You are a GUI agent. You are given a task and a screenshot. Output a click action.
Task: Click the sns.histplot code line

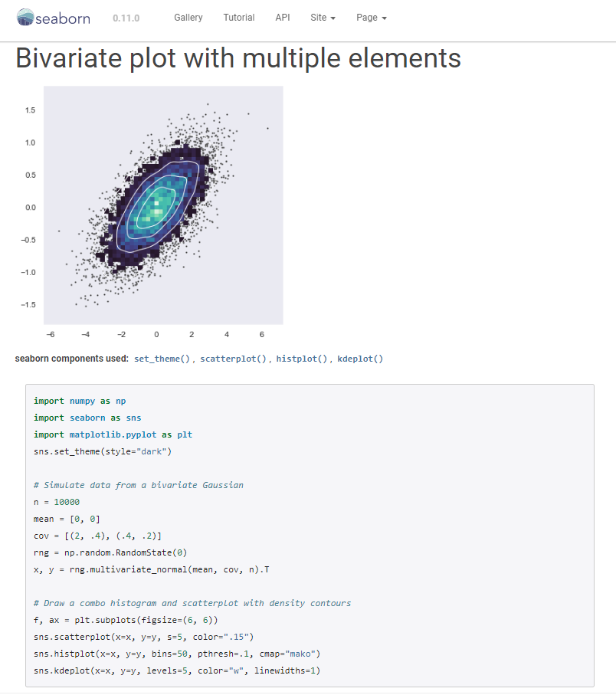tap(177, 654)
